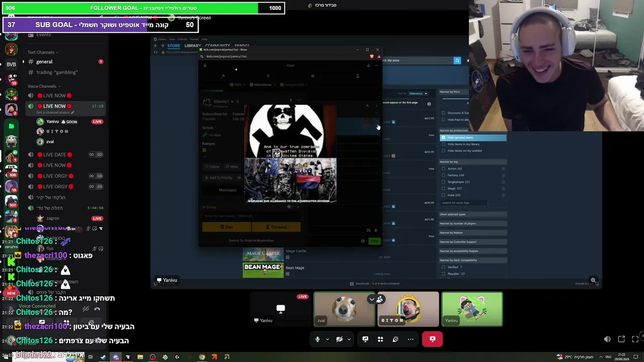Click the orange Ban button in Kick popup
The height and width of the screenshot is (362, 644).
[226, 227]
